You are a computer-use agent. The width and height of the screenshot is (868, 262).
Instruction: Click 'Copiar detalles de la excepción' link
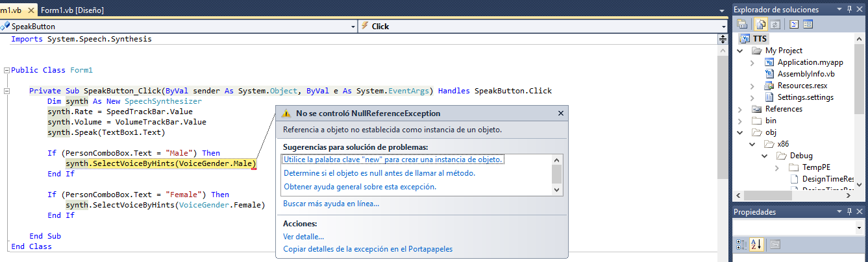pyautogui.click(x=367, y=249)
